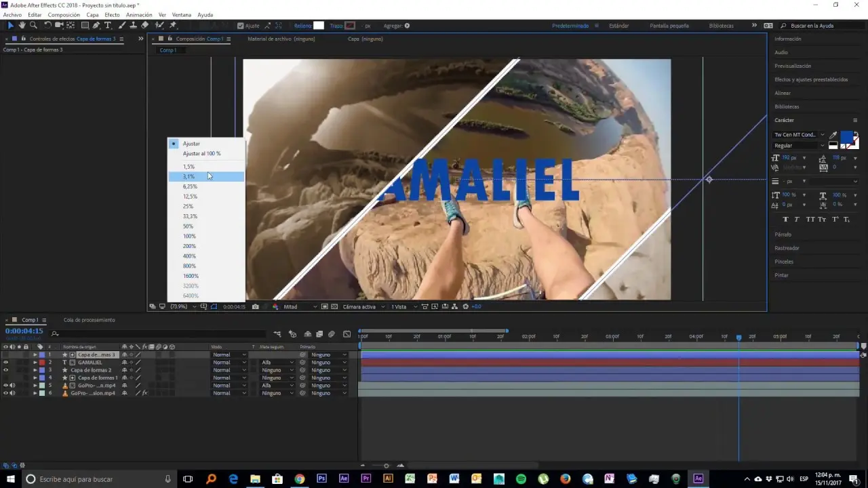Open the Animación menu

tap(139, 14)
